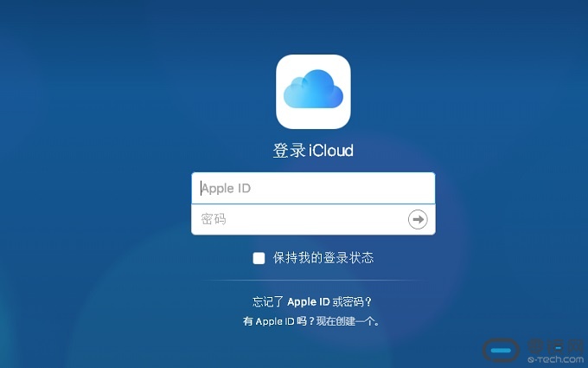The width and height of the screenshot is (588, 368).
Task: Click the bold Apple ID in forgot link
Action: 313,302
